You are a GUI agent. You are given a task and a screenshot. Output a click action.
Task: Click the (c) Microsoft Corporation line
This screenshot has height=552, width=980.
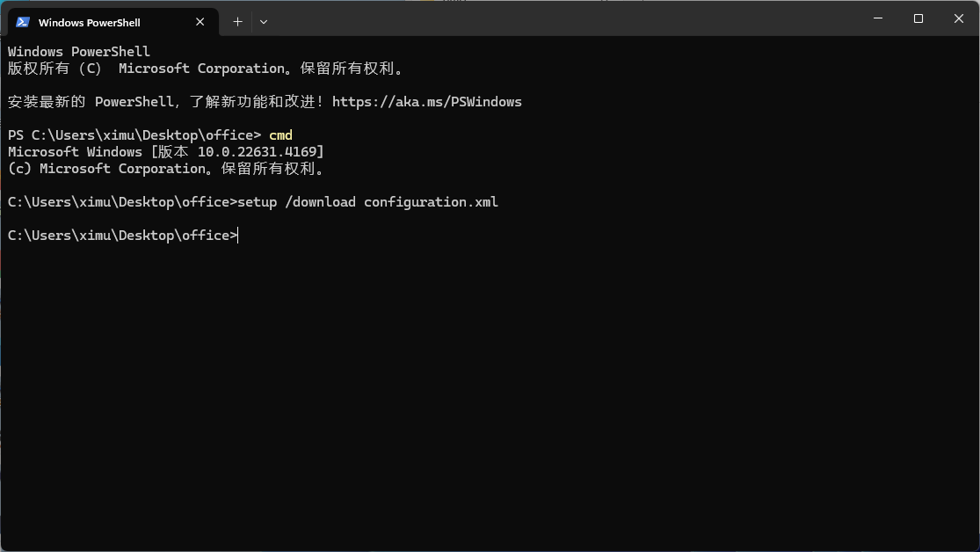[166, 169]
